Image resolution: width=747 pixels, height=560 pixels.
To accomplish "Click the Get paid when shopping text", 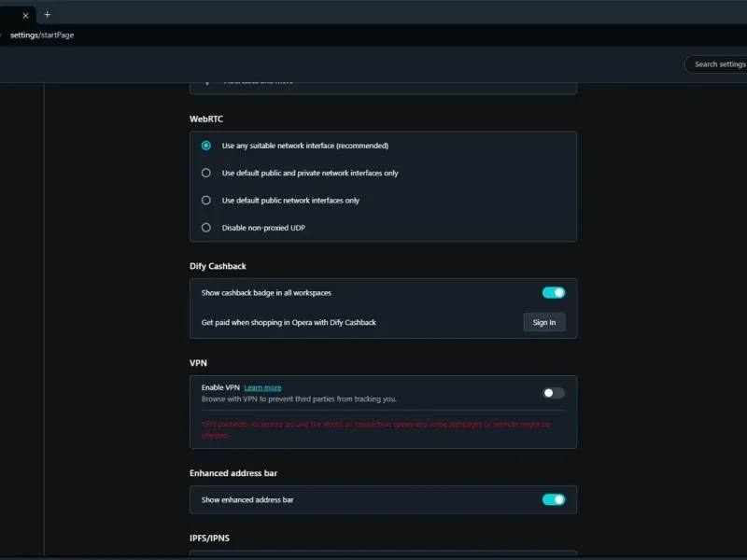I will [289, 322].
